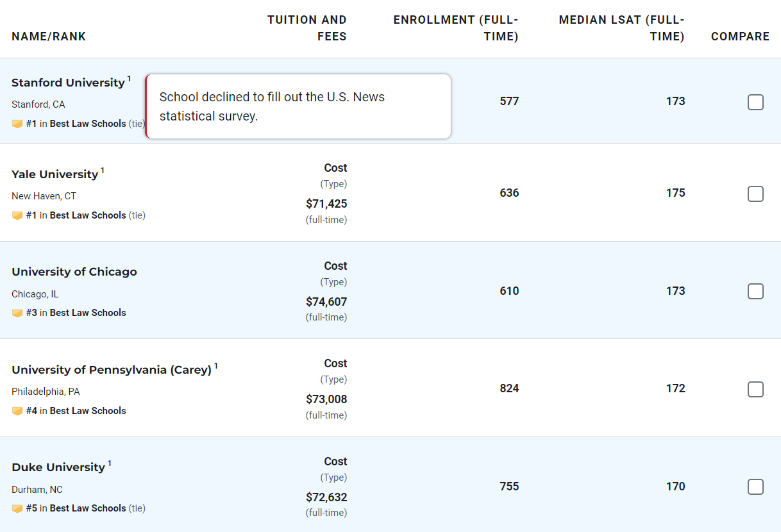Go to the University of Chicago page
The width and height of the screenshot is (781, 532).
(x=74, y=272)
